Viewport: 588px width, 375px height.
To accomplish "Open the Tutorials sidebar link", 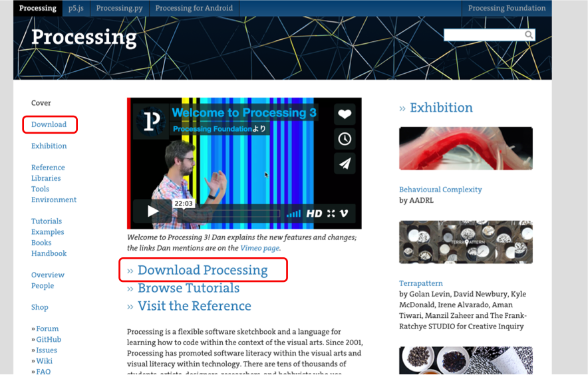I will pos(47,221).
